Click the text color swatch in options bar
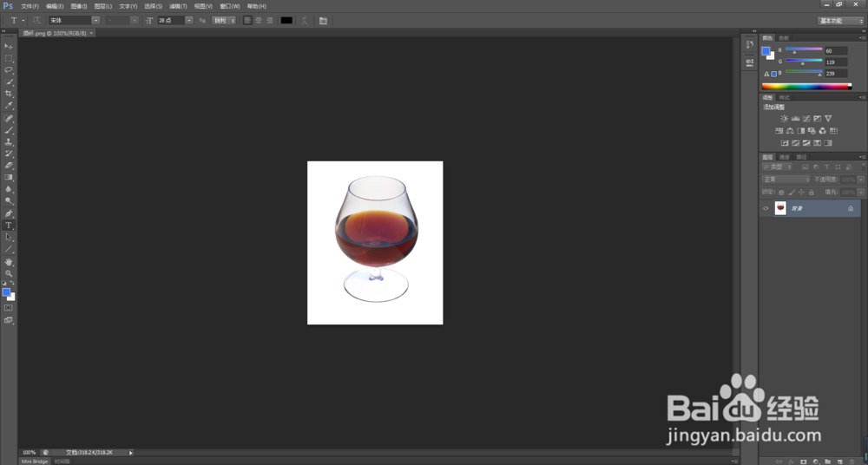Image resolution: width=868 pixels, height=465 pixels. [x=286, y=21]
